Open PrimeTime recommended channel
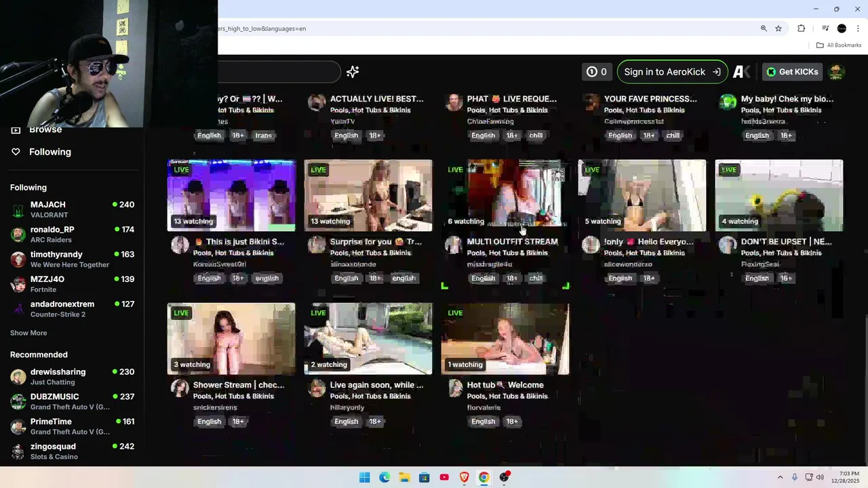The height and width of the screenshot is (488, 868). pyautogui.click(x=72, y=426)
